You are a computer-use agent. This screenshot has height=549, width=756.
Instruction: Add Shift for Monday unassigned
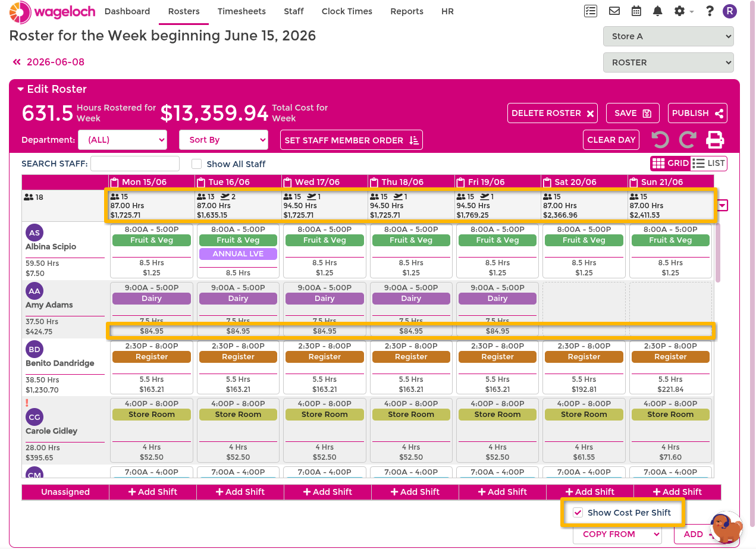(x=153, y=492)
